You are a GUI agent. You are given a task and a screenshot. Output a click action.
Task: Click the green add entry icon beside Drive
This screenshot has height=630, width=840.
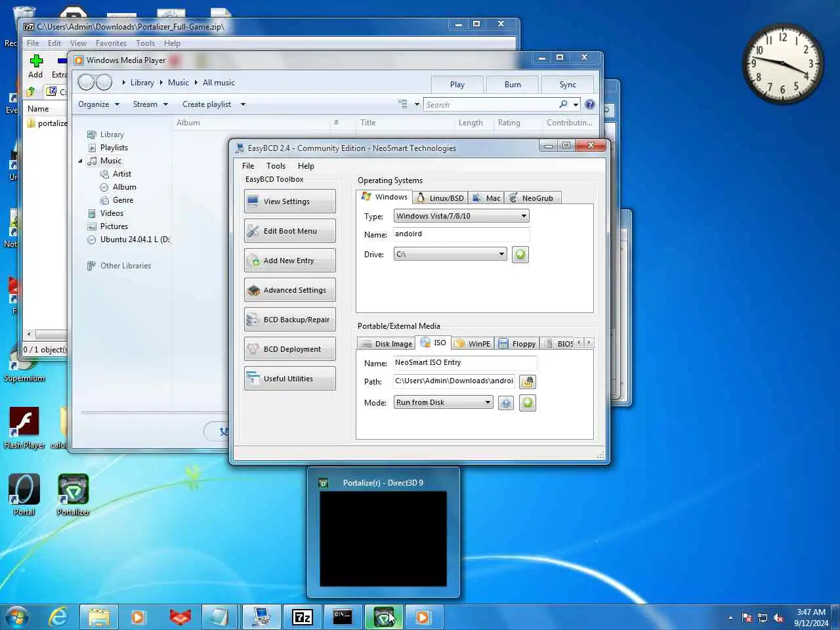(520, 255)
